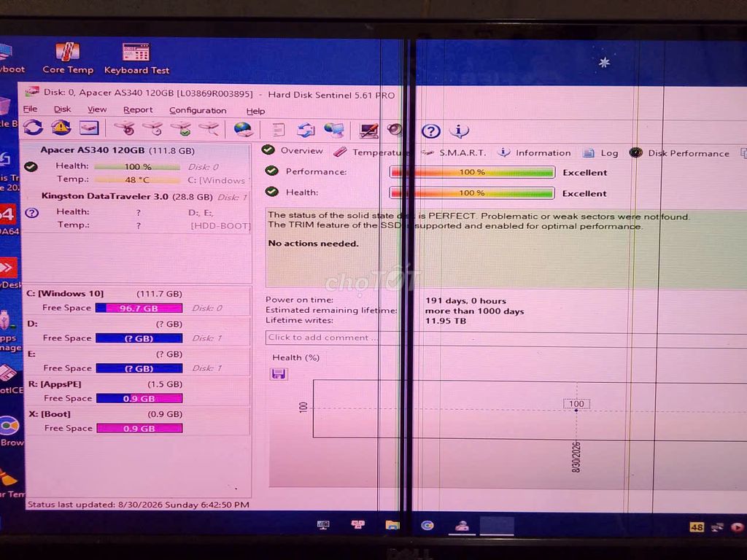Click the keyboard layout taskbar icon
This screenshot has height=560, width=747.
click(x=323, y=525)
